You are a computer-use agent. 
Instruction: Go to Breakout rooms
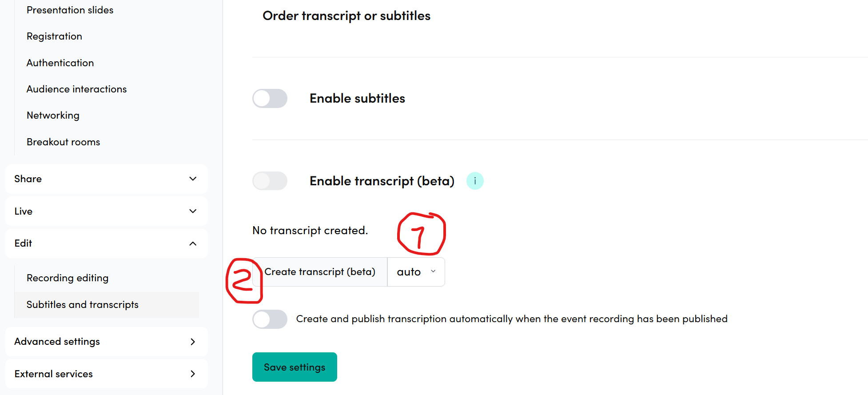pos(64,142)
